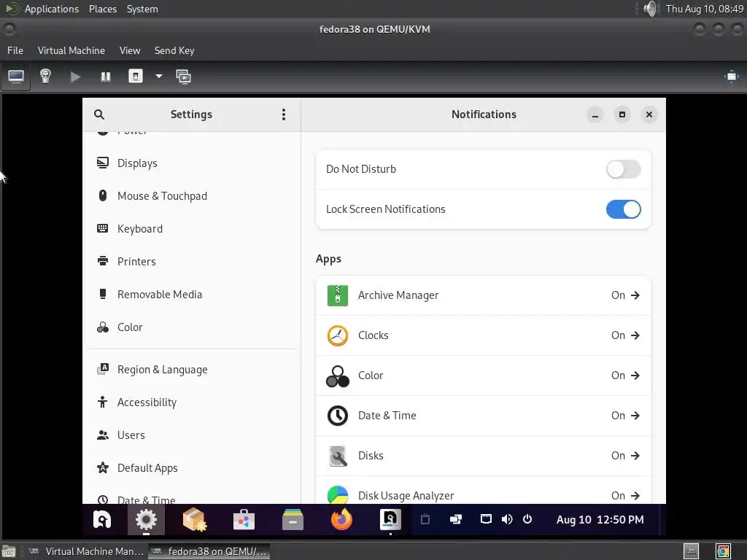Click the Keyboard icon in sidebar
747x560 pixels.
[102, 228]
